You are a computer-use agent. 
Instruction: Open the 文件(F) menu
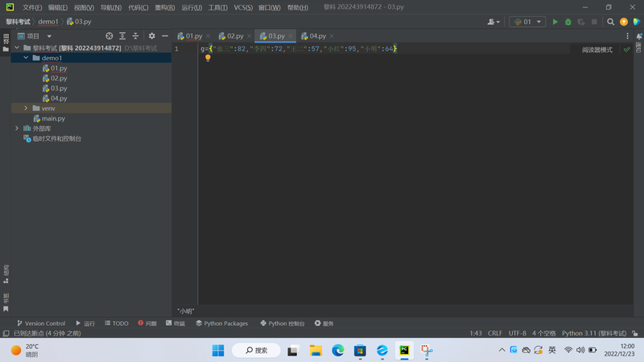pos(32,7)
